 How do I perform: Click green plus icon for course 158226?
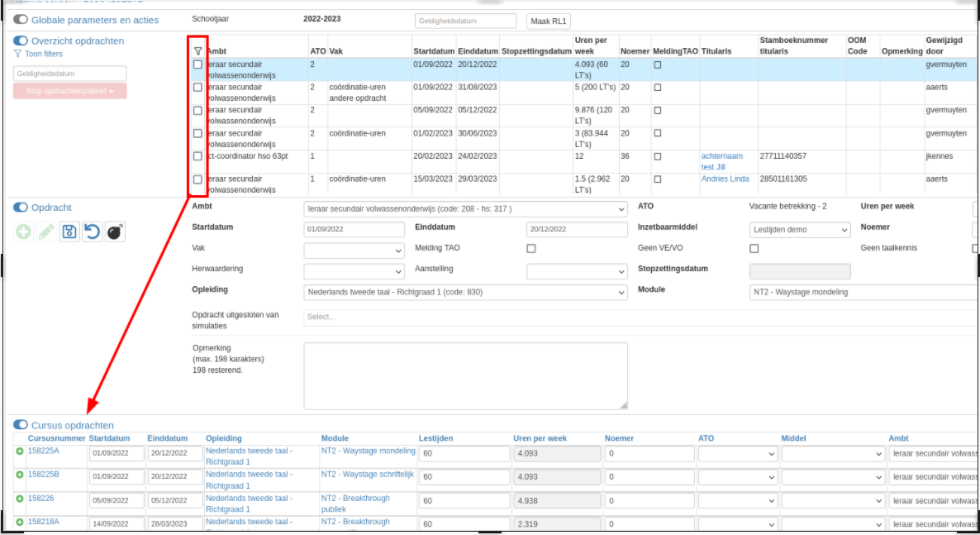point(19,499)
